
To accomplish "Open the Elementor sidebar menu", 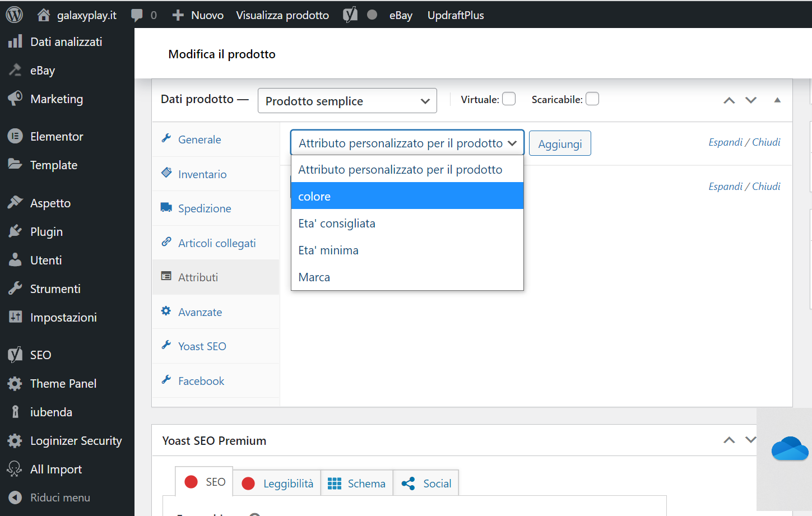I will click(56, 137).
